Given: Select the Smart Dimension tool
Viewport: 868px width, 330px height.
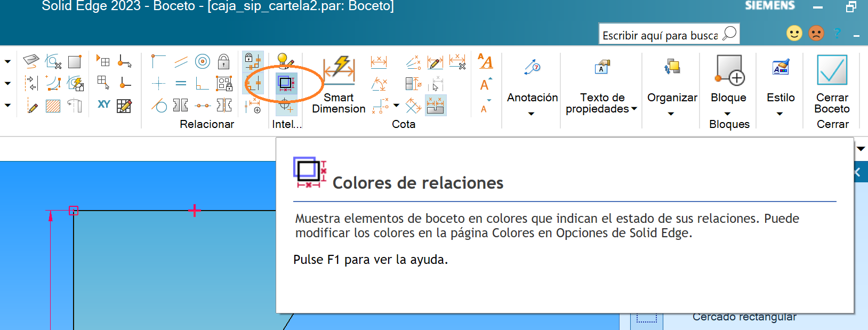Looking at the screenshot, I should (339, 84).
